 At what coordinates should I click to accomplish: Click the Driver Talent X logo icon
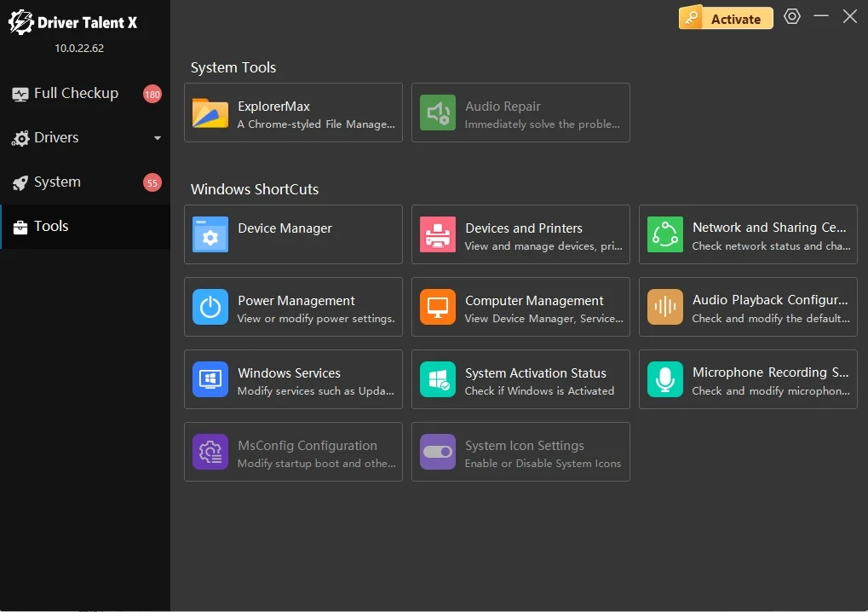click(20, 22)
